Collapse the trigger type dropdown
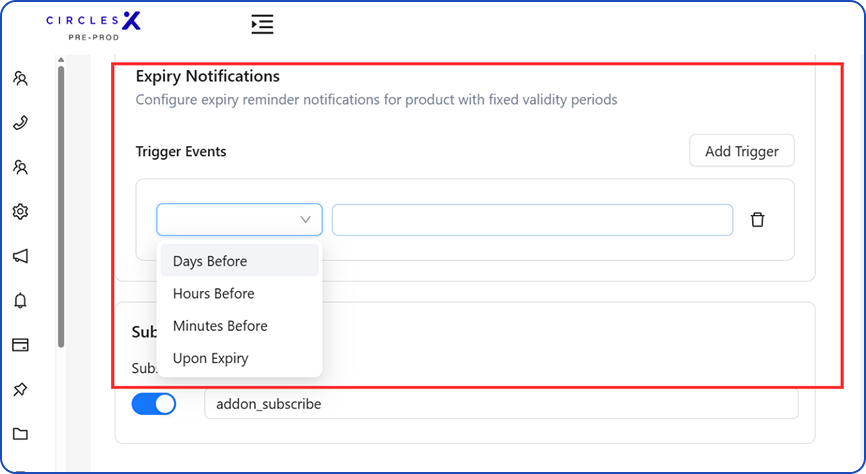This screenshot has height=474, width=866. pos(239,220)
